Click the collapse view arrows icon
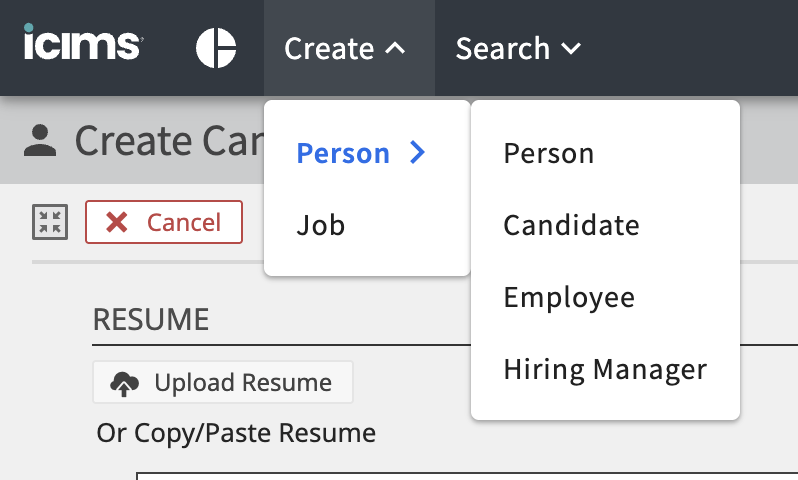The image size is (798, 480). (x=50, y=222)
